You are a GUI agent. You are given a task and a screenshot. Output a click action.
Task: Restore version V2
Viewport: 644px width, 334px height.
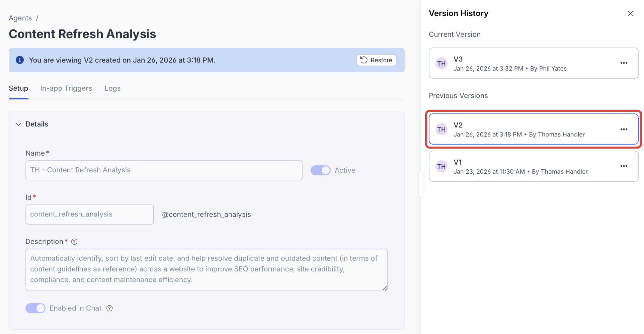pyautogui.click(x=376, y=60)
